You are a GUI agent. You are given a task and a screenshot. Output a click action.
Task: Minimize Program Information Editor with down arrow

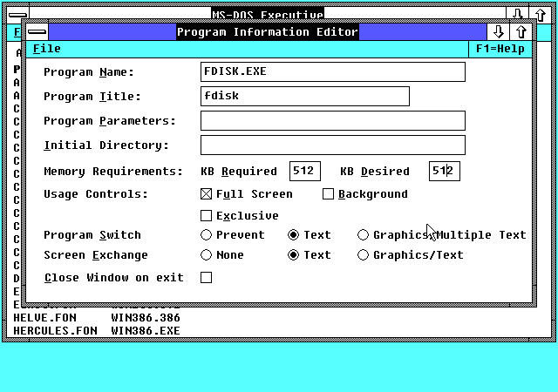(x=498, y=32)
